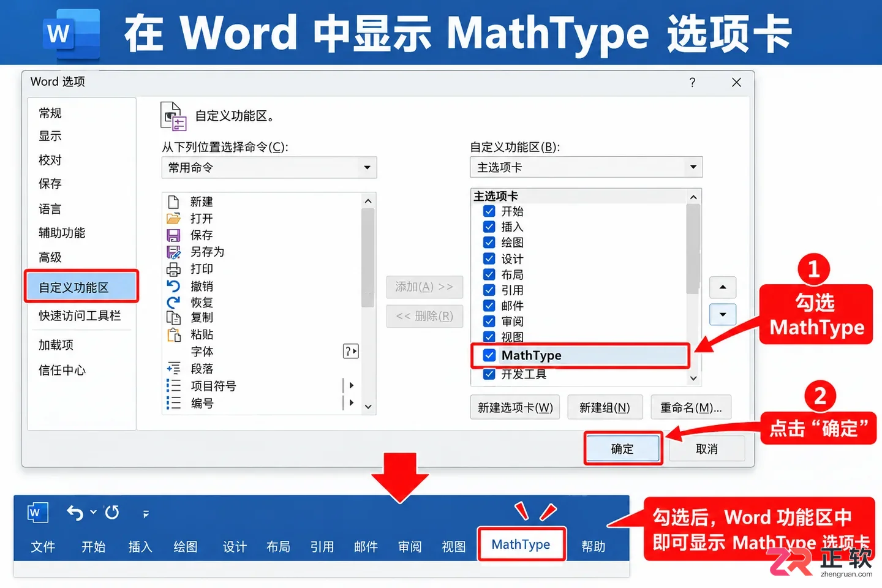Open 快速访问工具栏 options page
This screenshot has width=882, height=588.
pyautogui.click(x=80, y=316)
